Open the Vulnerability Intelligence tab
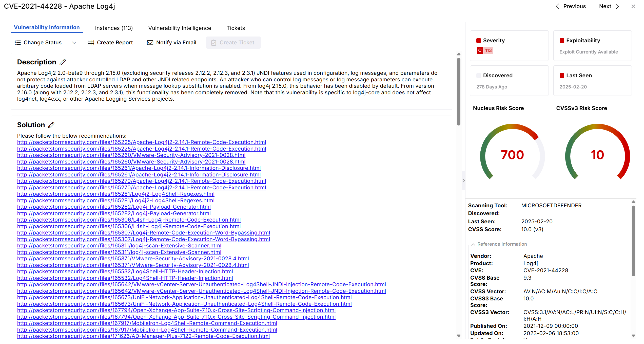This screenshot has height=344, width=644. [x=180, y=28]
